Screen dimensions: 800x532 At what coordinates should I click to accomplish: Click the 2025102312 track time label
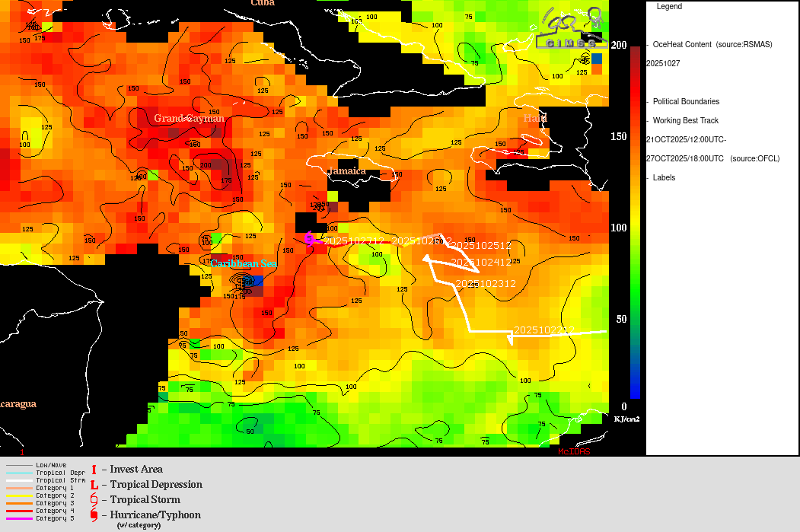tap(486, 284)
